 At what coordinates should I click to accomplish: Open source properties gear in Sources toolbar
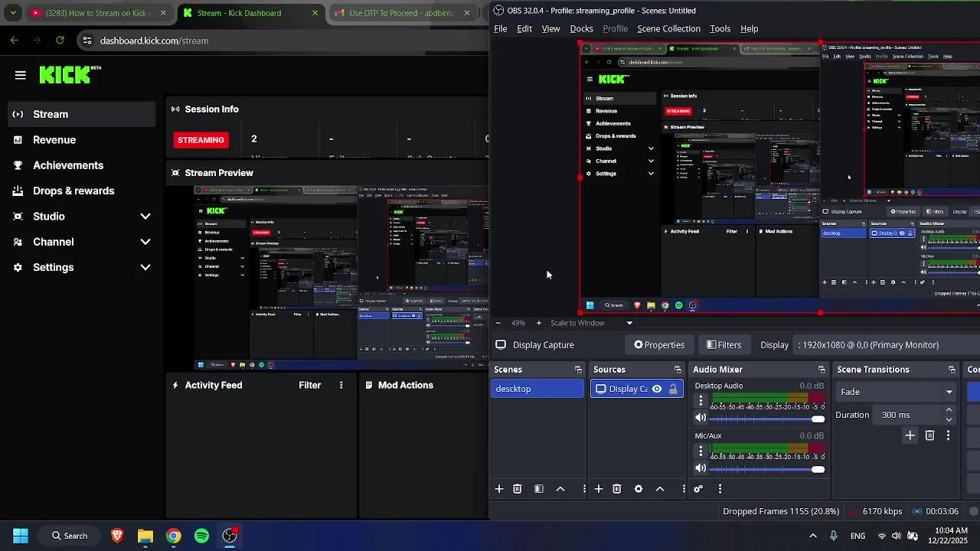point(639,489)
